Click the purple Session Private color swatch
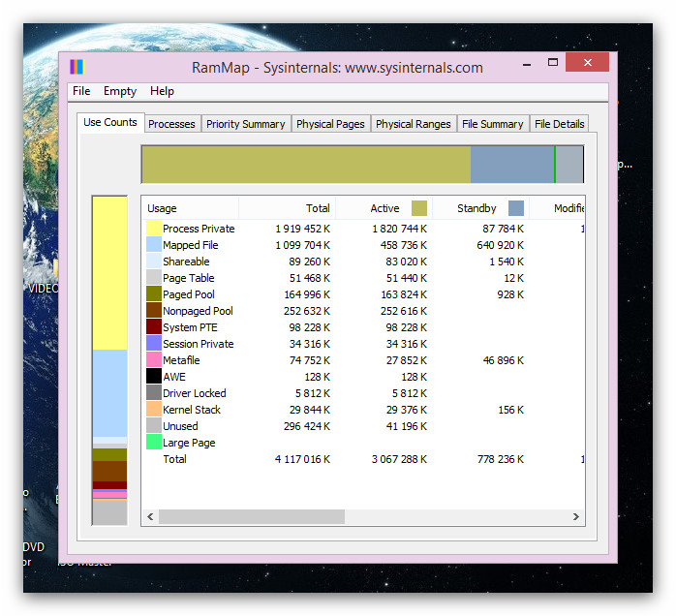The width and height of the screenshot is (676, 616). [154, 343]
